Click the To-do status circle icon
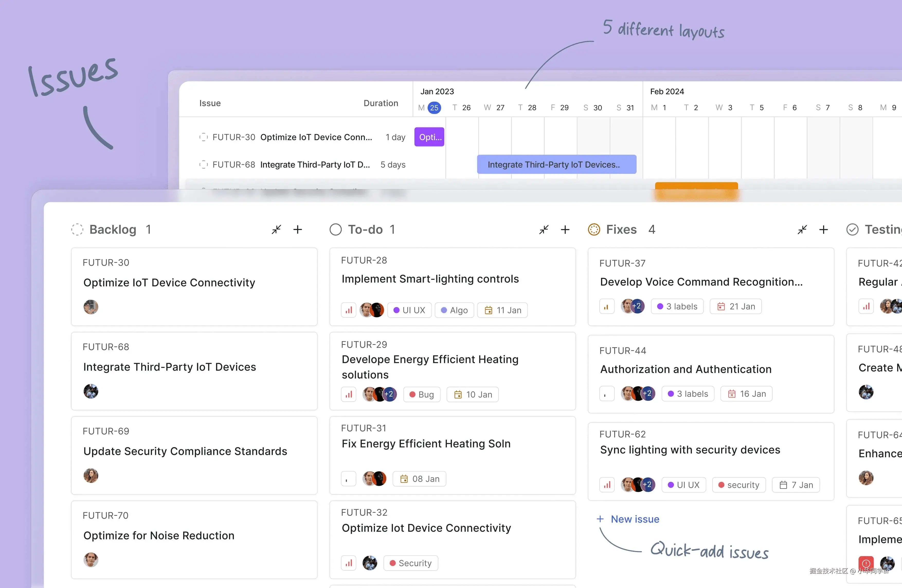Viewport: 902px width, 588px height. coord(335,229)
